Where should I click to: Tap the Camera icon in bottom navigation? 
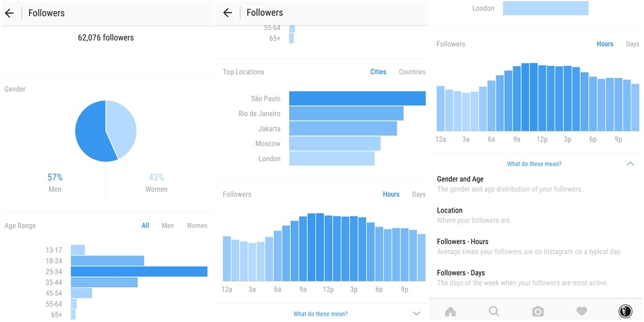point(538,312)
